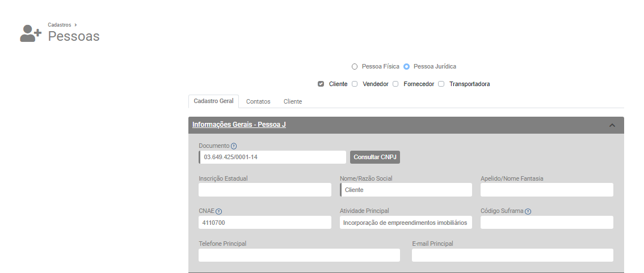Tick the Transportadora checkbox

441,84
